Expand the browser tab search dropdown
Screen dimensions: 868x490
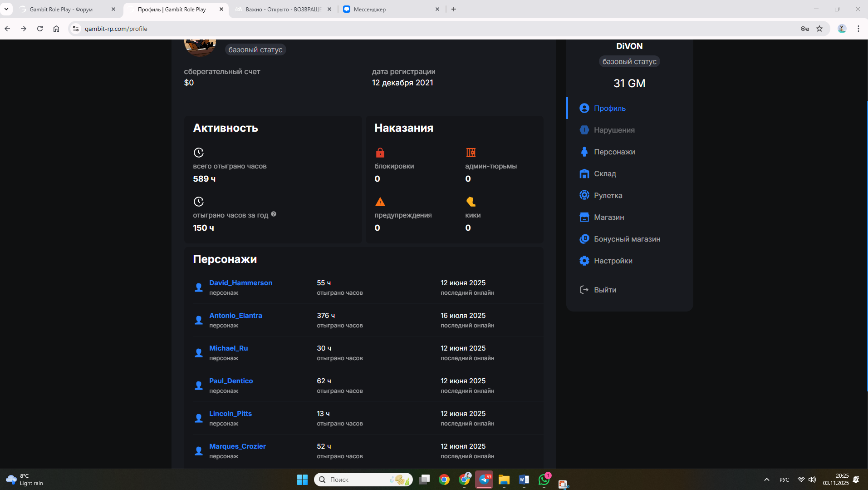pyautogui.click(x=6, y=9)
